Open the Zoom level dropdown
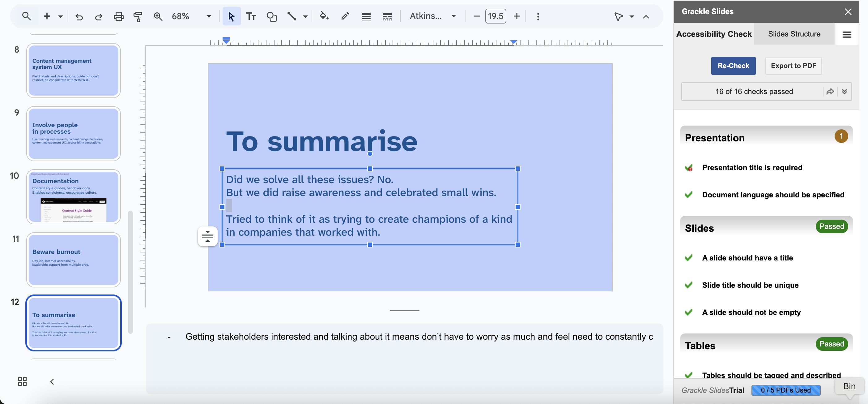The image size is (868, 404). point(209,16)
